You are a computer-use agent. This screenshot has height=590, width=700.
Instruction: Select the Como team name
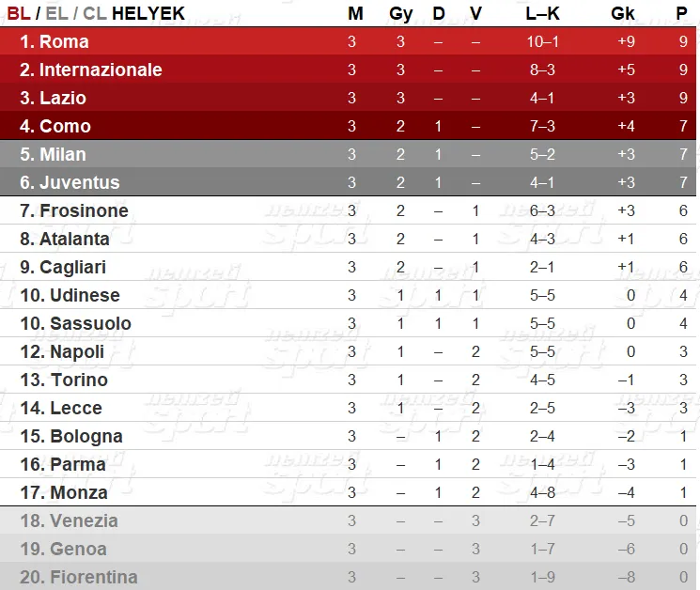coord(65,126)
